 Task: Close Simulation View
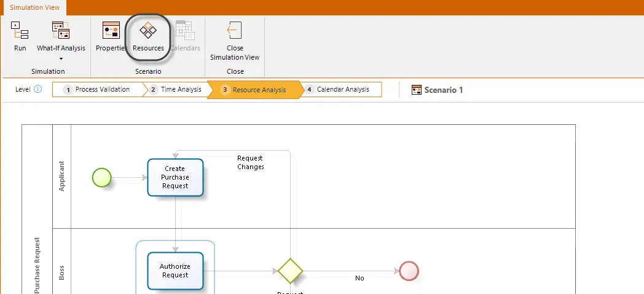click(235, 41)
